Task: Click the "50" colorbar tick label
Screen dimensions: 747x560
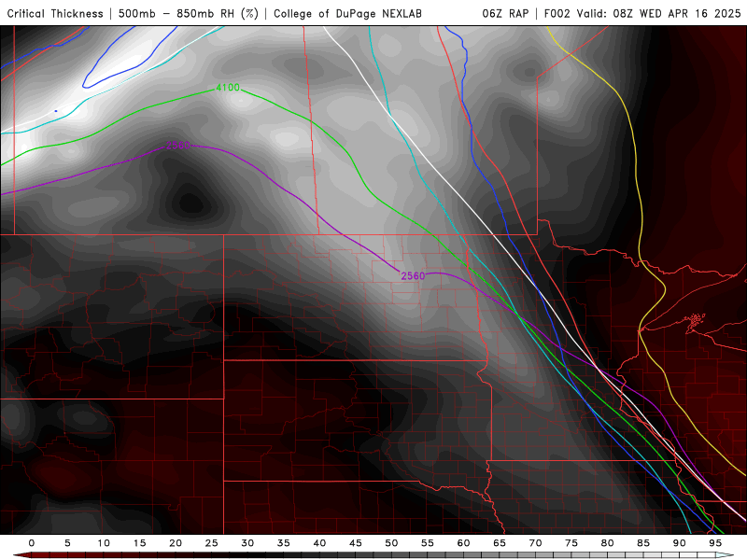Action: coord(391,543)
